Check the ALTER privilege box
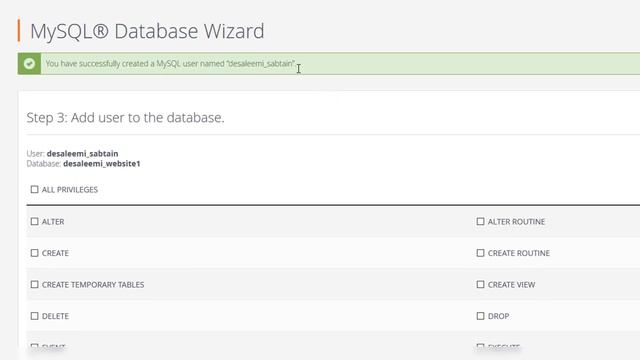Viewport: 640px width, 360px height. [x=34, y=221]
